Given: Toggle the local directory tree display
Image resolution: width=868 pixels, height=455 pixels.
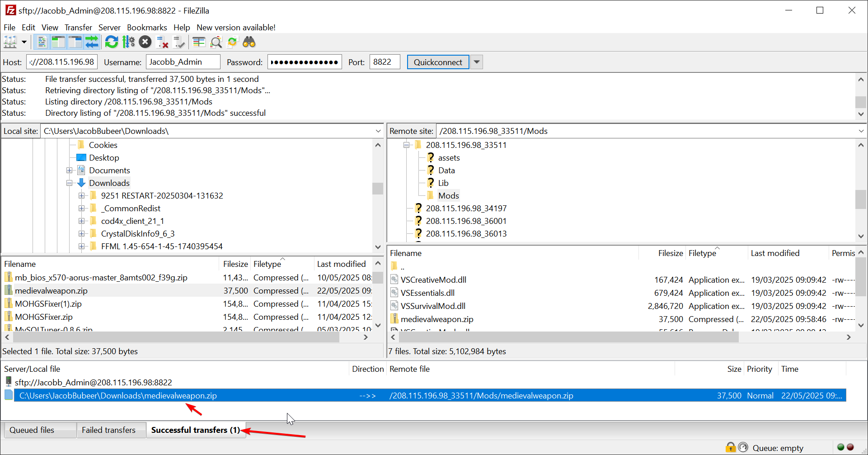Looking at the screenshot, I should 58,43.
